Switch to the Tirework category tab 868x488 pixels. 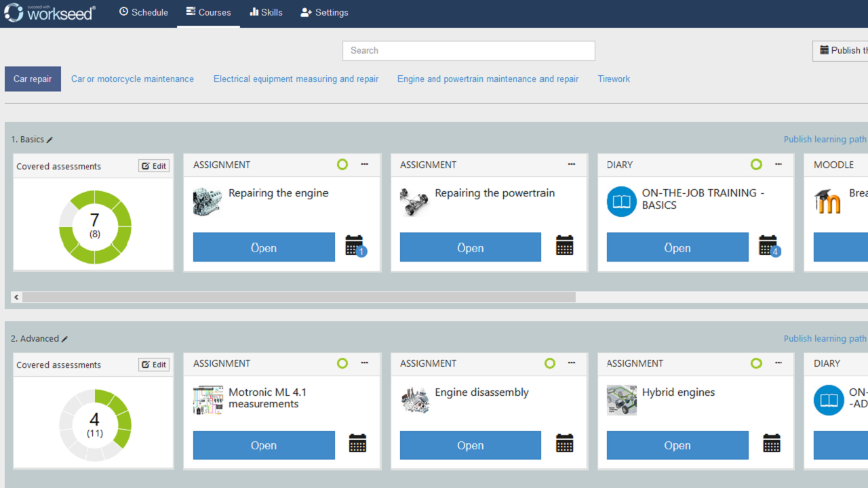(614, 79)
